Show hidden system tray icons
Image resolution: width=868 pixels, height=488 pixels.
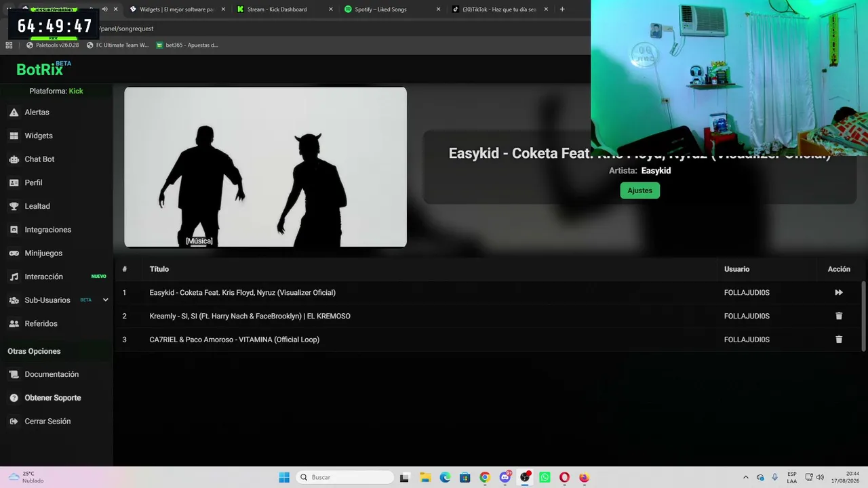746,477
